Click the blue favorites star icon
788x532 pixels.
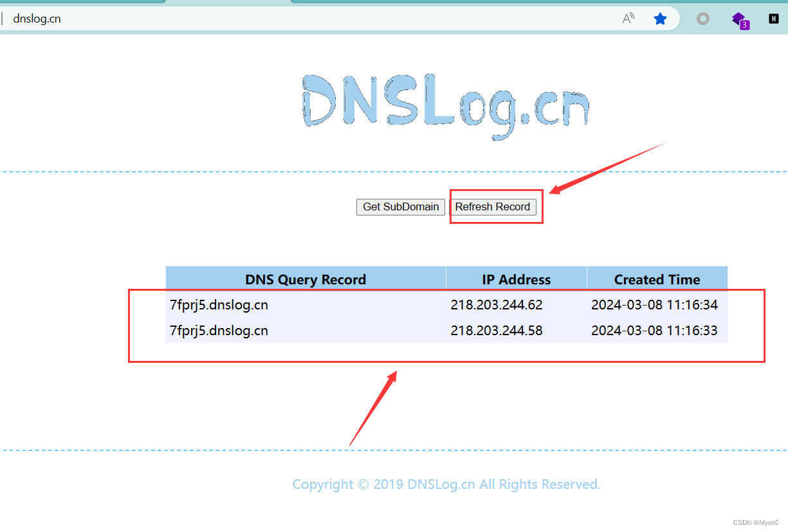tap(660, 19)
